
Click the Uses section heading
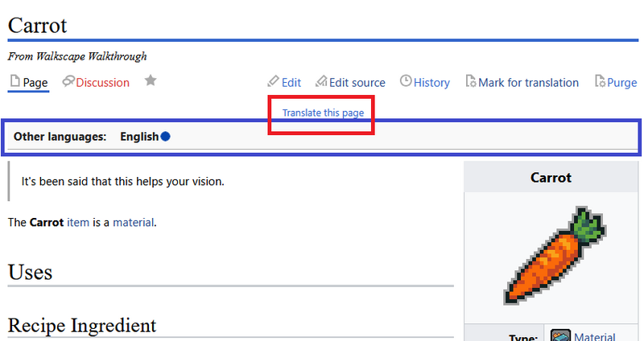(31, 272)
